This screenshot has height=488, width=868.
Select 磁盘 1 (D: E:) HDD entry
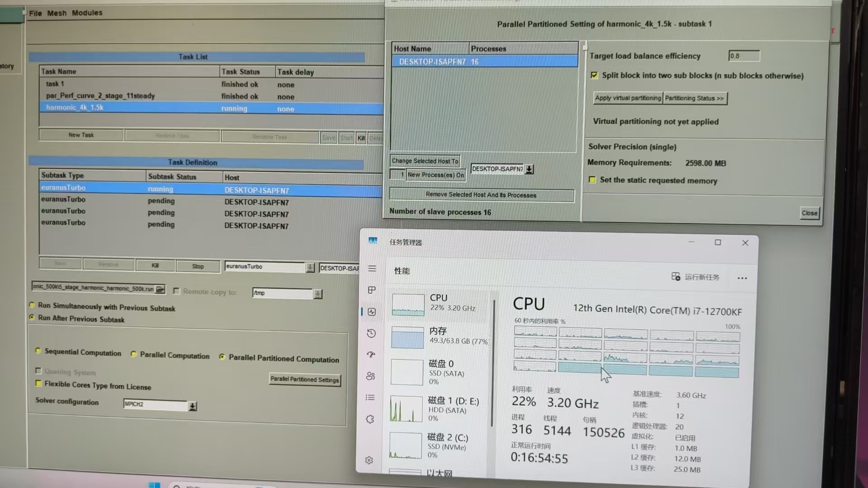(x=439, y=409)
